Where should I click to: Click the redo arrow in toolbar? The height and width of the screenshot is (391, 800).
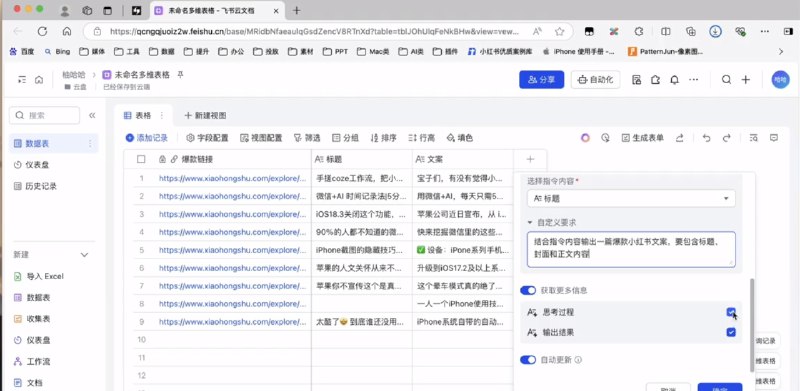(x=727, y=138)
